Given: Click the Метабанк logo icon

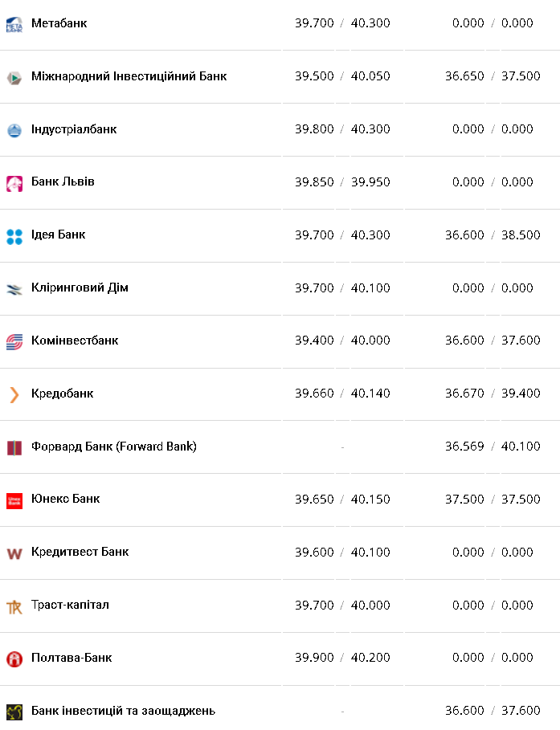Looking at the screenshot, I should [x=14, y=25].
